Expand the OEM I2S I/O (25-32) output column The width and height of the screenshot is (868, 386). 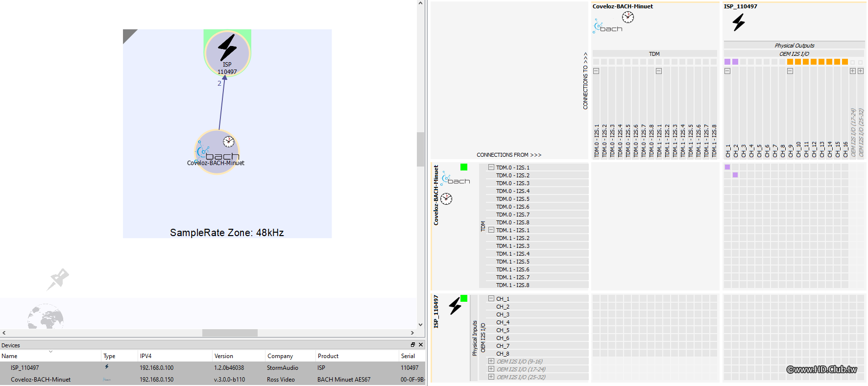pyautogui.click(x=861, y=71)
